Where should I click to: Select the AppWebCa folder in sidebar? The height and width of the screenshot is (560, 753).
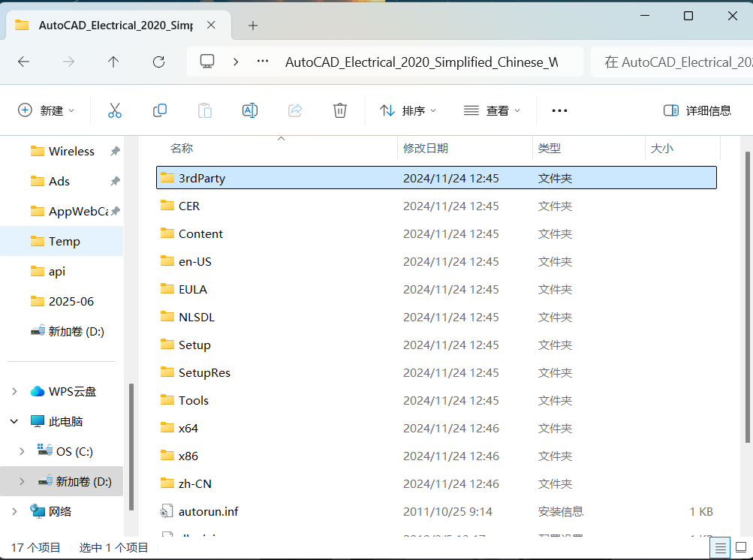coord(62,212)
